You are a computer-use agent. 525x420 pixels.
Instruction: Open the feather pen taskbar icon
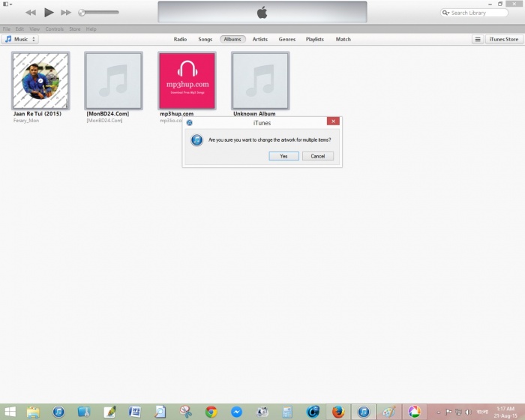coord(109,412)
